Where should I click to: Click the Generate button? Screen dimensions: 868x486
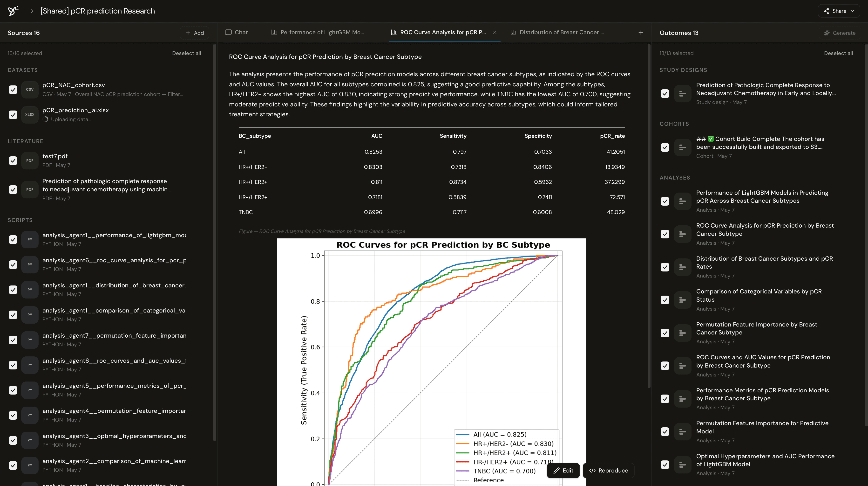840,33
